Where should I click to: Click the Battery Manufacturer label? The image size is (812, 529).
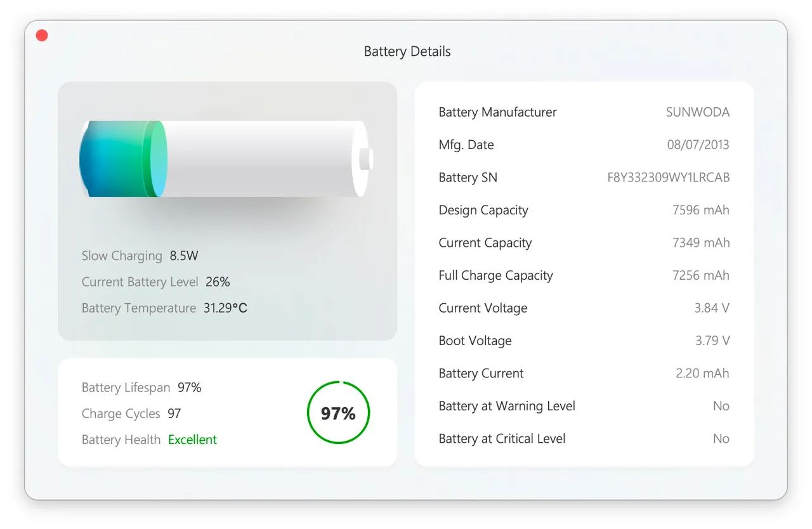(497, 112)
